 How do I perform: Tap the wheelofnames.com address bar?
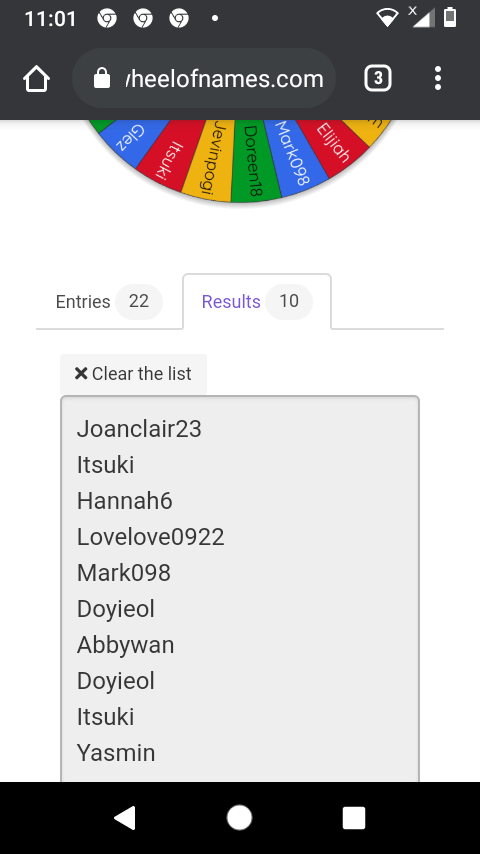click(204, 79)
